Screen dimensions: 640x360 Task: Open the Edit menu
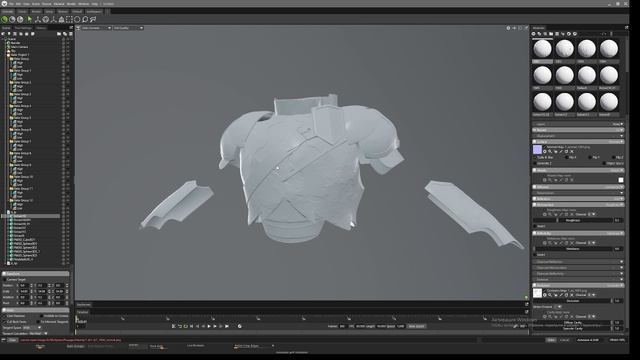[18, 4]
